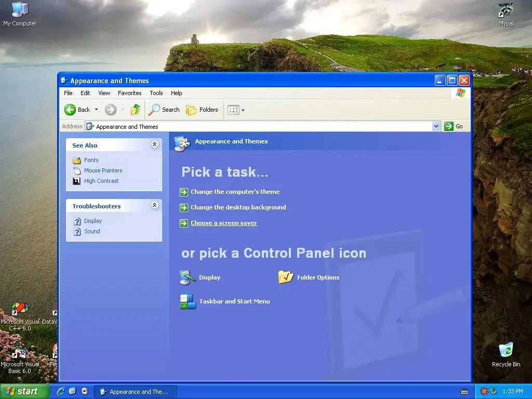Click the Back arrow icon
The width and height of the screenshot is (532, 399).
70,110
